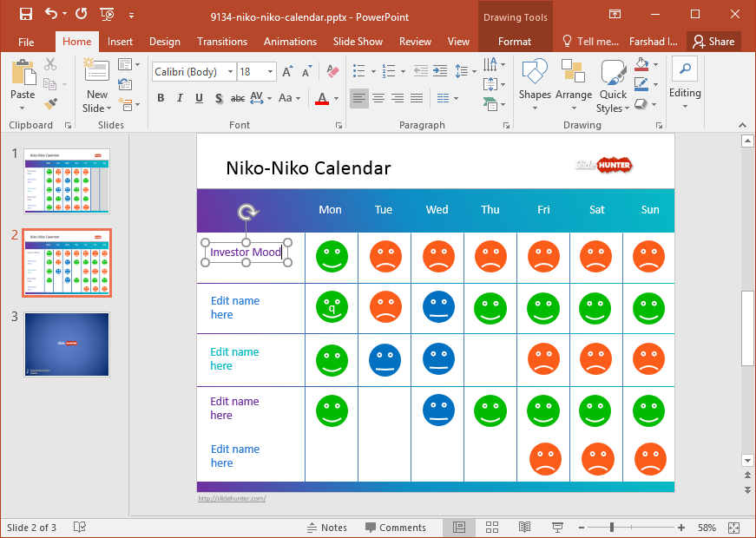Toggle bold formatting
Screen dimensions: 756x538
(161, 98)
